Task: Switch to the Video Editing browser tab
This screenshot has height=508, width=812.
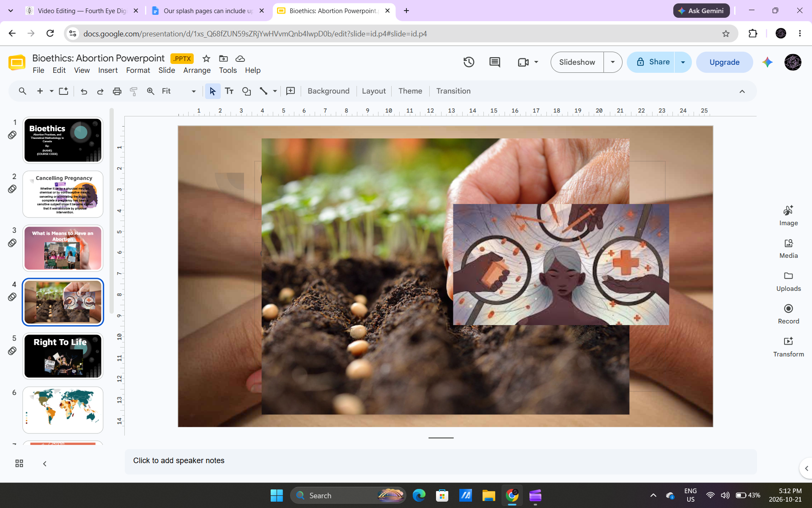Action: tap(82, 11)
